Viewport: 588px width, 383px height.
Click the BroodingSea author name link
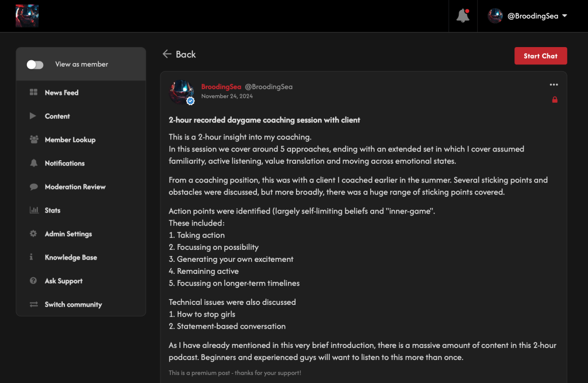[x=221, y=87]
